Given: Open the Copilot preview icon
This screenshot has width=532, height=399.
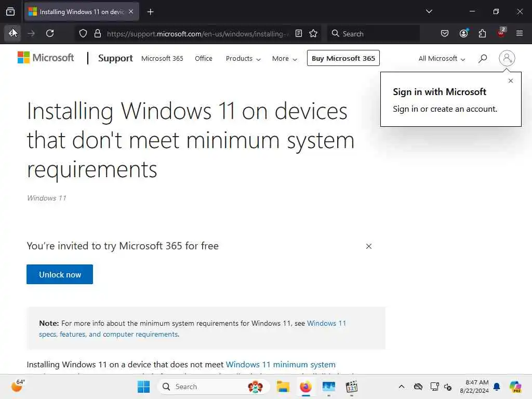Looking at the screenshot, I should pos(515,387).
